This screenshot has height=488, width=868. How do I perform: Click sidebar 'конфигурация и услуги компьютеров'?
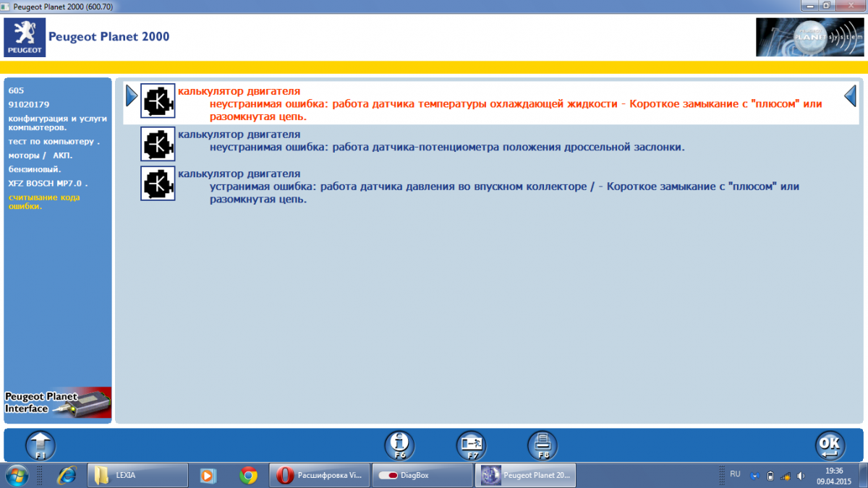57,122
